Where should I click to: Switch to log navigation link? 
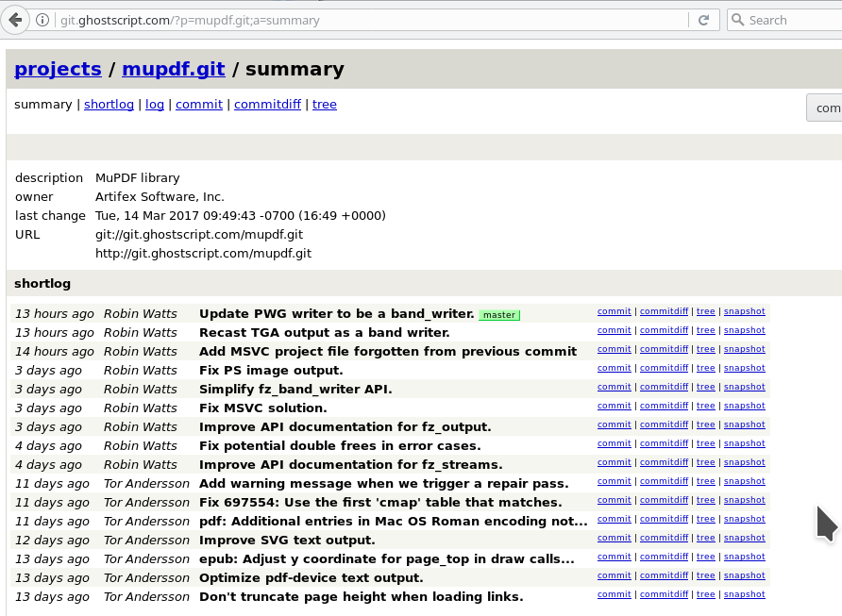click(x=155, y=104)
